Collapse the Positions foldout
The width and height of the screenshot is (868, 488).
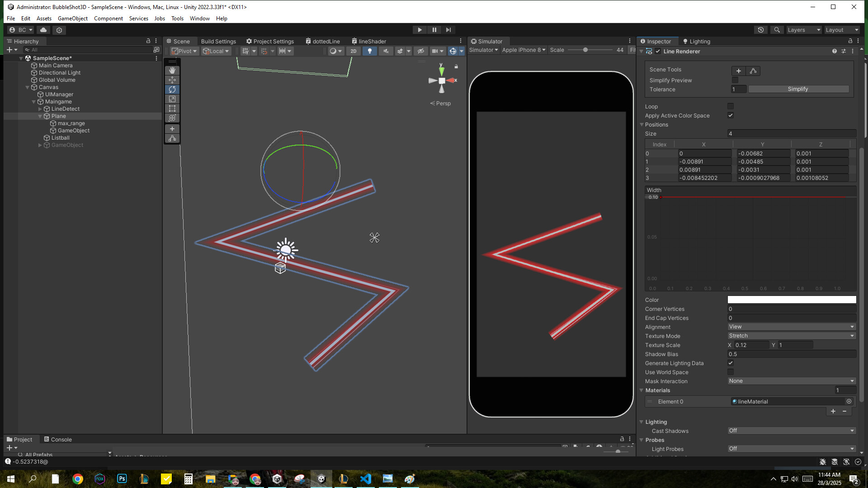pyautogui.click(x=642, y=125)
